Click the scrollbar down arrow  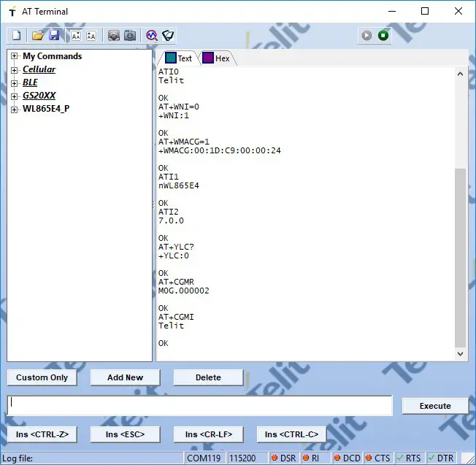(x=460, y=354)
